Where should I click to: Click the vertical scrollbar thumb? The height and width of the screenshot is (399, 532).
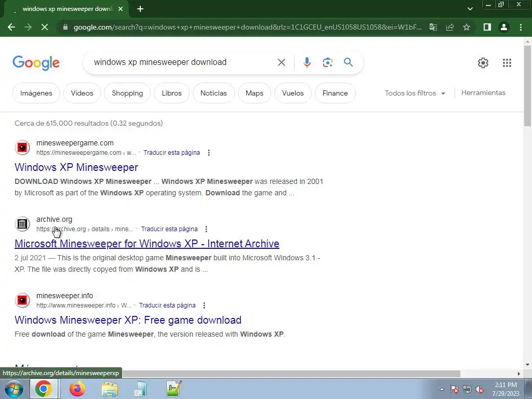point(527,86)
